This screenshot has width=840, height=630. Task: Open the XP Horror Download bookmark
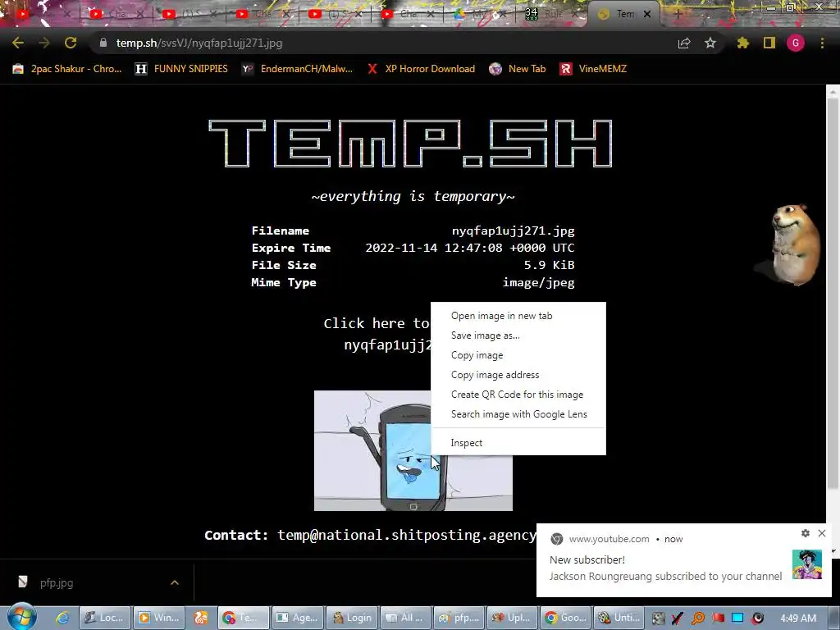[422, 69]
